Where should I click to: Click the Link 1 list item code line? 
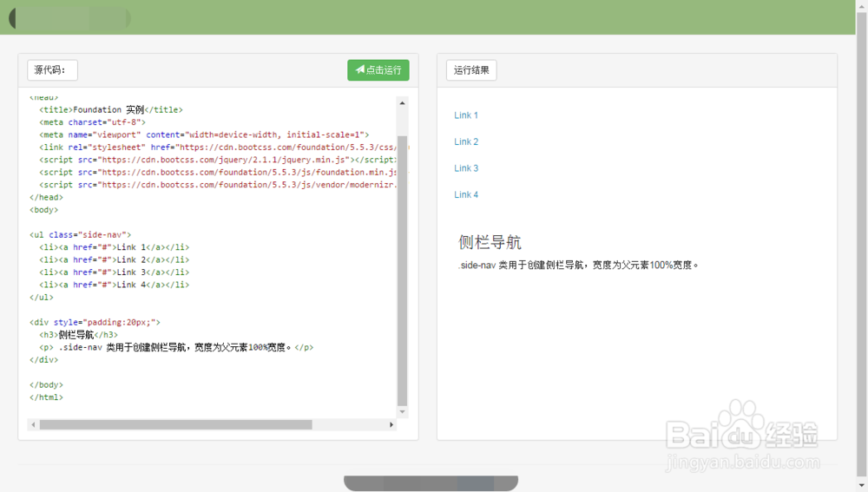114,247
